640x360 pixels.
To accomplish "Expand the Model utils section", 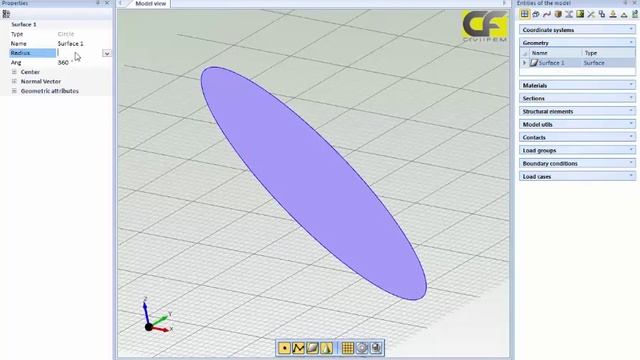I will coord(631,124).
